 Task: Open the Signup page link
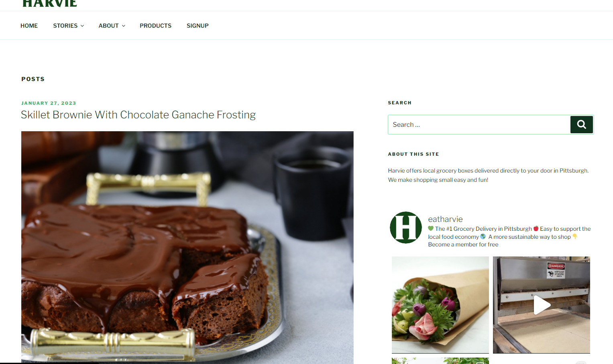pyautogui.click(x=198, y=26)
